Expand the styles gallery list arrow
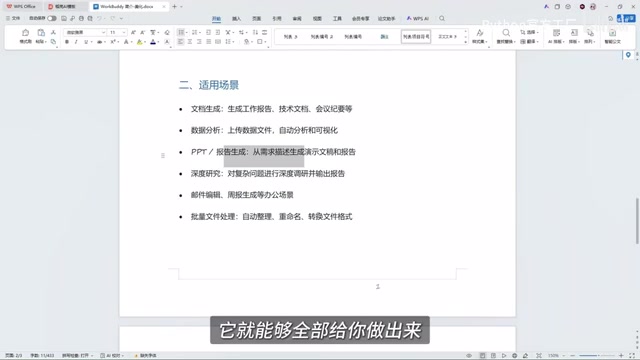Image resolution: width=640 pixels, height=360 pixels. click(466, 42)
